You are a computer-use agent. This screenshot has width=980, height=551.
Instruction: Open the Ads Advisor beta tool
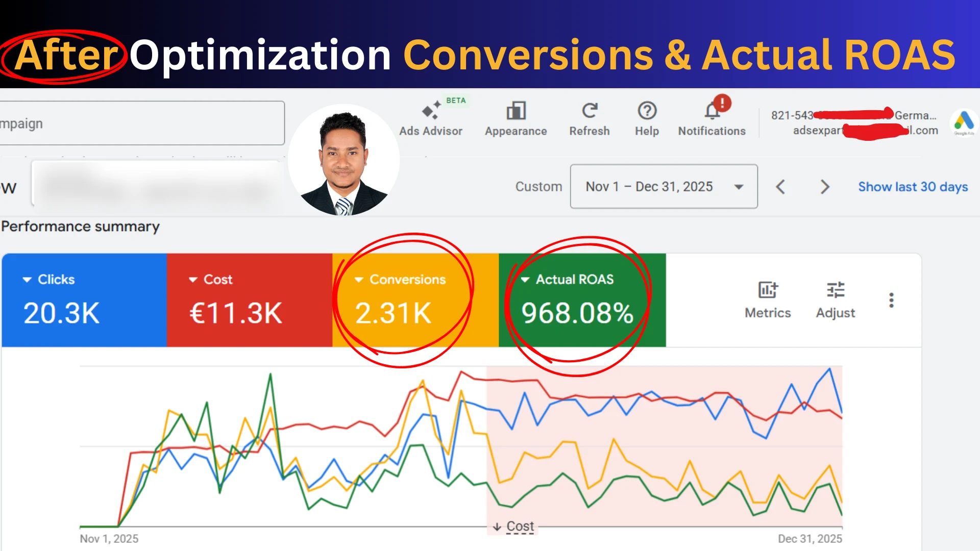click(x=431, y=118)
